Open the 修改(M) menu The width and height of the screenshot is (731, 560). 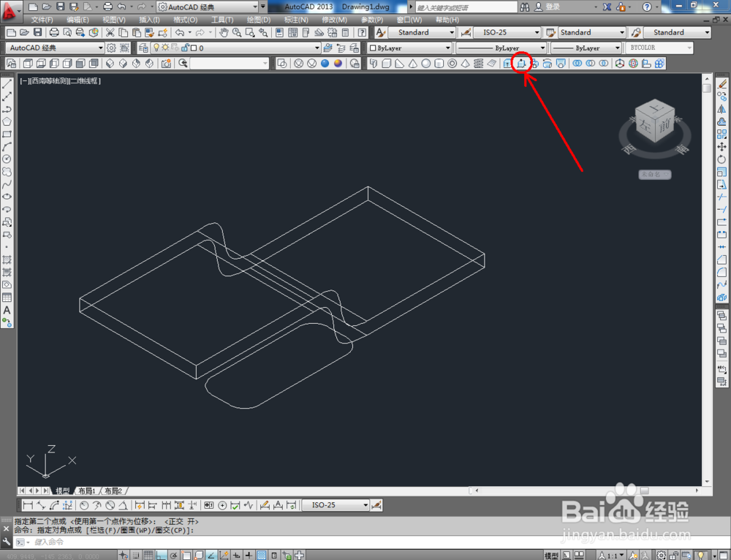coord(334,20)
